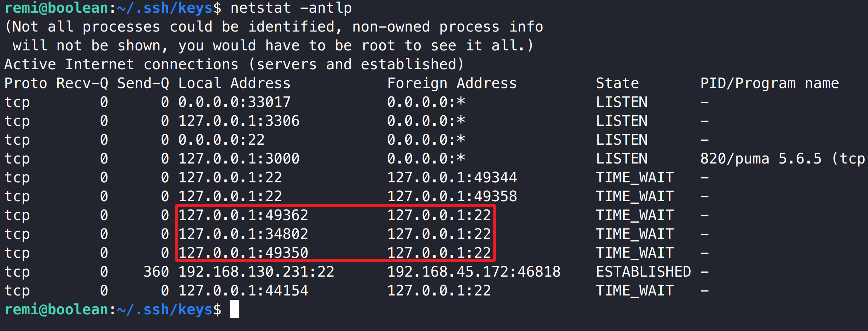Click the Foreign Address column header

[452, 83]
